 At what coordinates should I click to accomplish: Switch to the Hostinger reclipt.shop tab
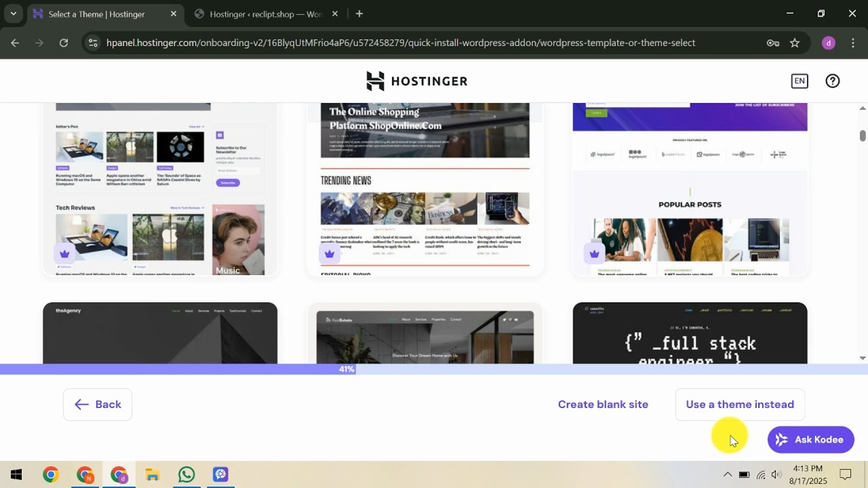[266, 14]
